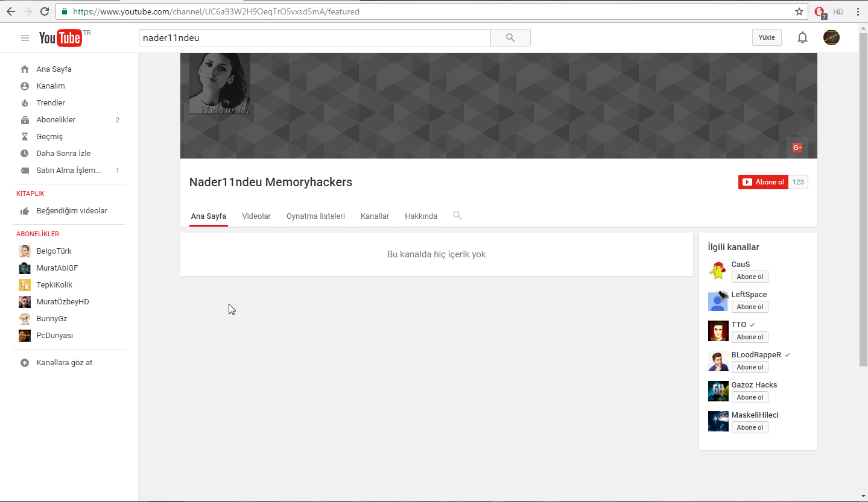Open the Opera extension icon
Screen dimensions: 868x502
pos(820,12)
